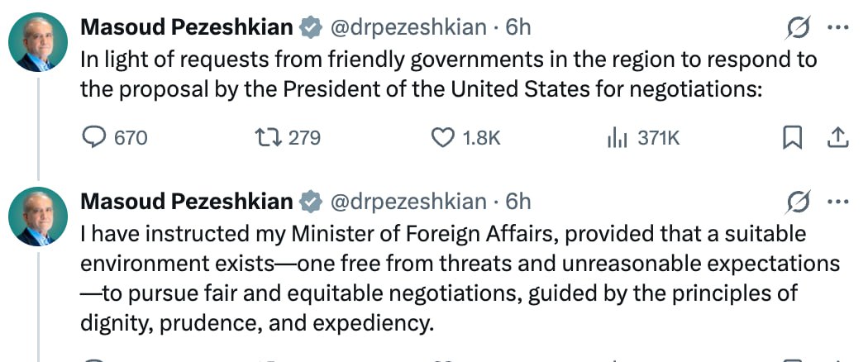Open @drpezeshkian handle in the second tweet

[408, 202]
